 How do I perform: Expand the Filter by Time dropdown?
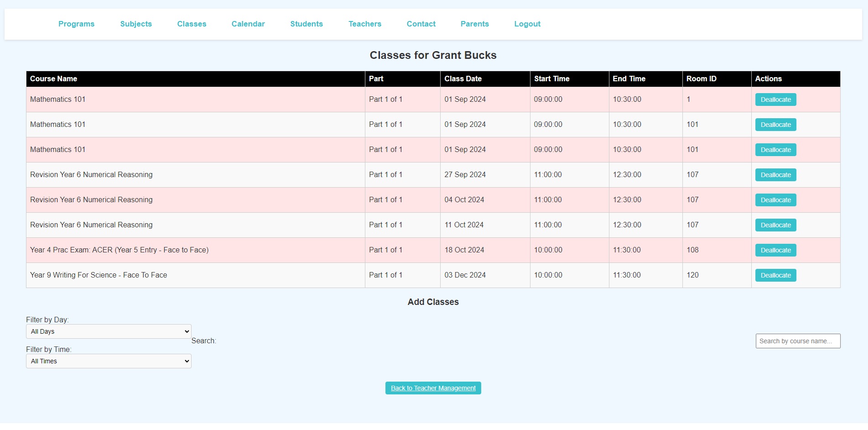click(x=109, y=361)
